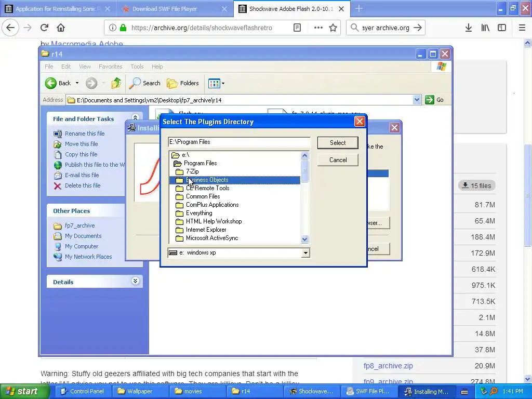This screenshot has width=532, height=399.
Task: Click Move this file task
Action: point(82,144)
